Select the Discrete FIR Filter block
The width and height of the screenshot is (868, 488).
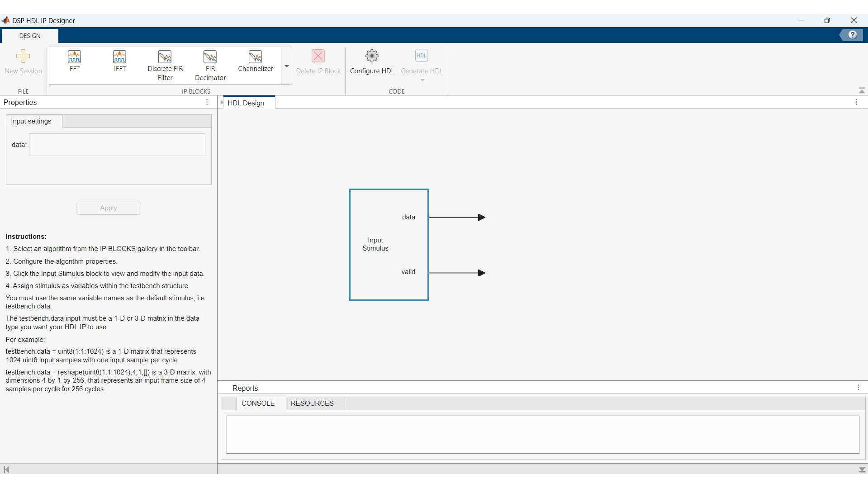pyautogui.click(x=165, y=65)
